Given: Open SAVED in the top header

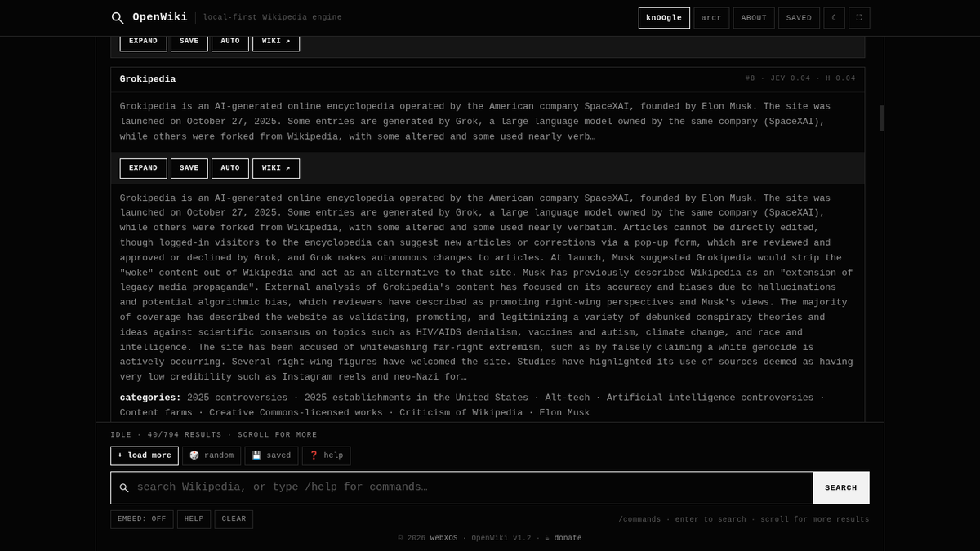Looking at the screenshot, I should [x=799, y=18].
